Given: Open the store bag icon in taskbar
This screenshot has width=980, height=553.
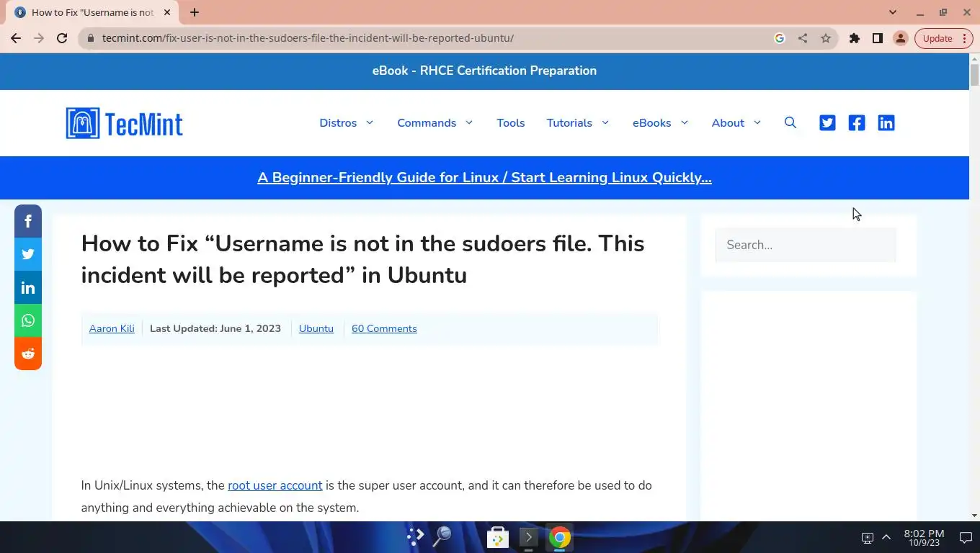Looking at the screenshot, I should point(498,537).
